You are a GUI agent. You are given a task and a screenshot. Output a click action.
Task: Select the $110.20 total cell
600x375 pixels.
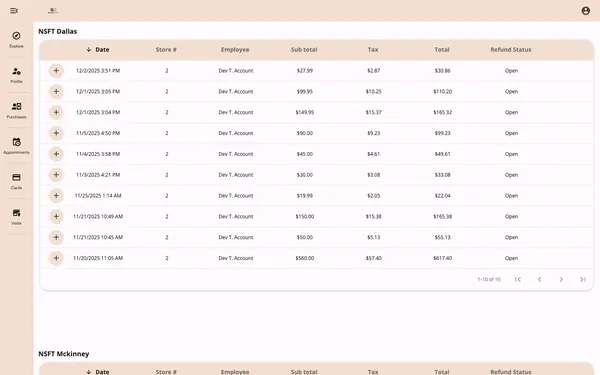(442, 91)
